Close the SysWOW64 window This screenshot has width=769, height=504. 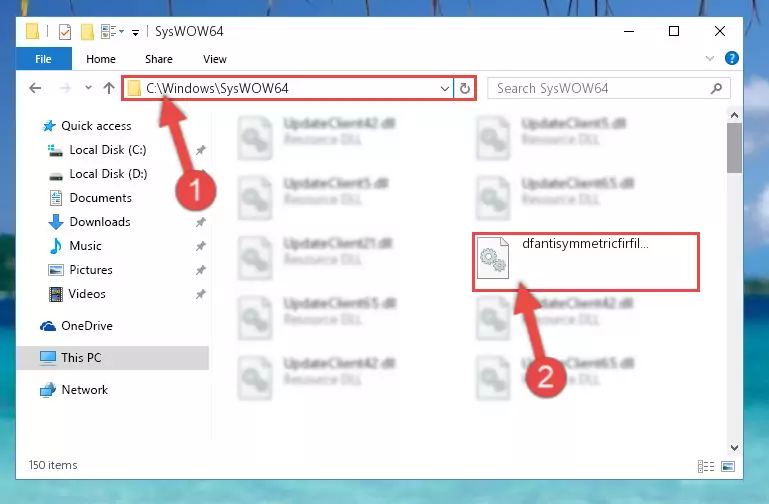coord(719,31)
